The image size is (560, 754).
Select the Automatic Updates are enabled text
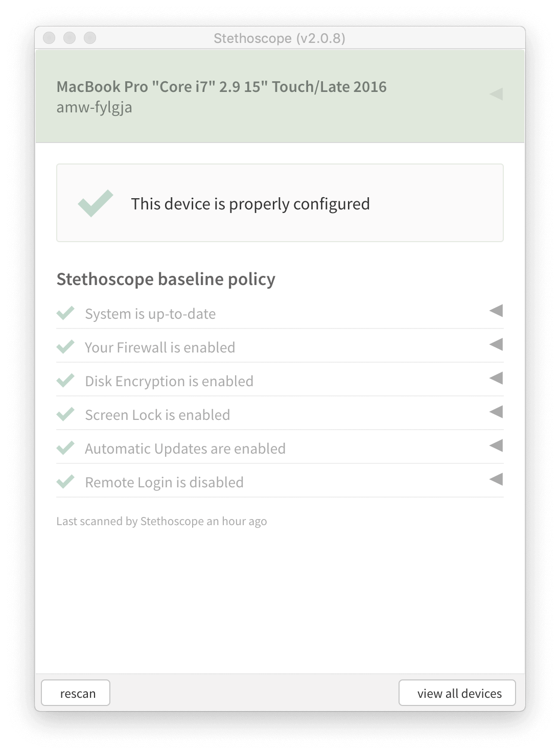(185, 449)
